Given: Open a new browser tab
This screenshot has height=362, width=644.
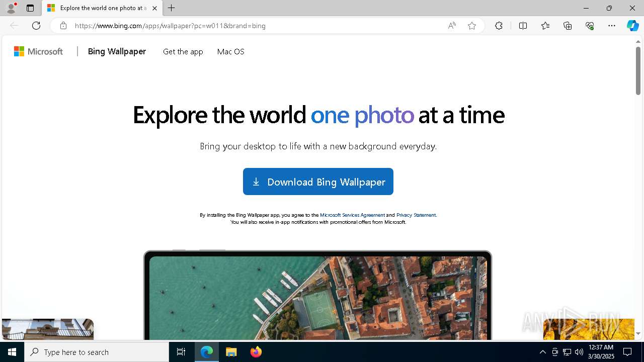Looking at the screenshot, I should click(172, 8).
